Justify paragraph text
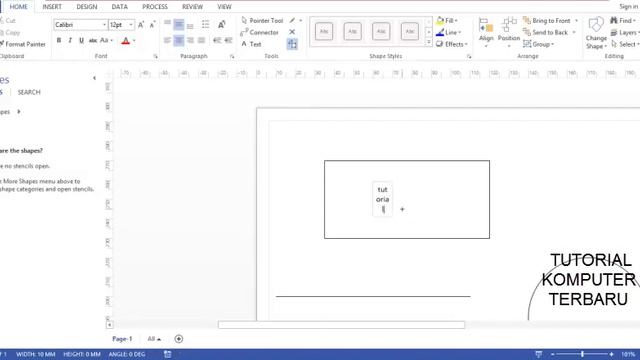The image size is (640, 360). [x=201, y=40]
